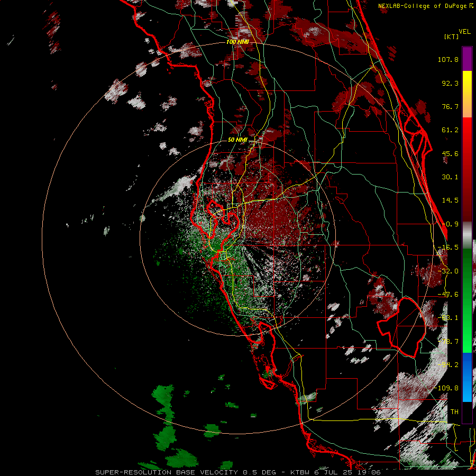This screenshot has width=476, height=476.
Task: Pick the black TH segment of the color bar
Action: (467, 412)
